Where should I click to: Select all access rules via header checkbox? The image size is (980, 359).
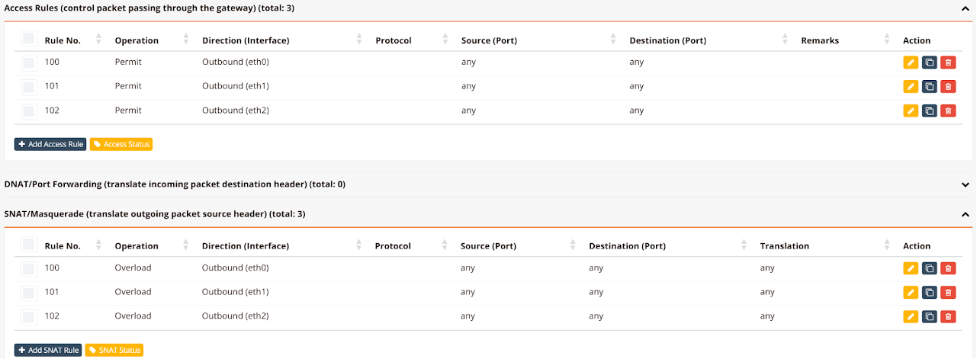29,39
